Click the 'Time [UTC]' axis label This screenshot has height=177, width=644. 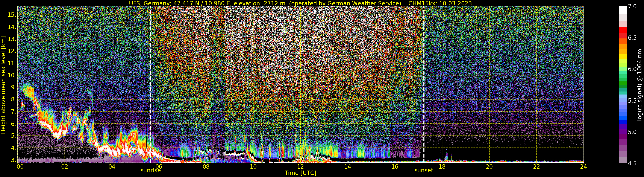[x=300, y=173]
